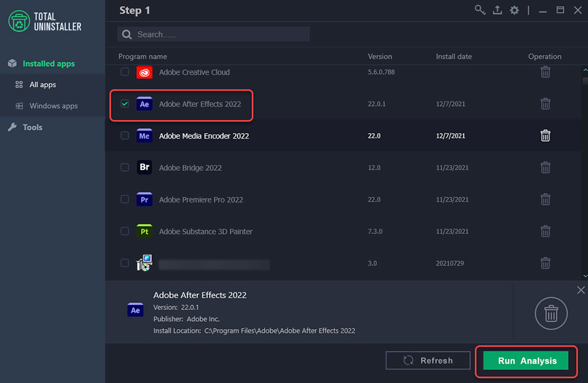Check the Adobe Substance 3D Painter checkbox
This screenshot has height=383, width=588.
(x=125, y=231)
